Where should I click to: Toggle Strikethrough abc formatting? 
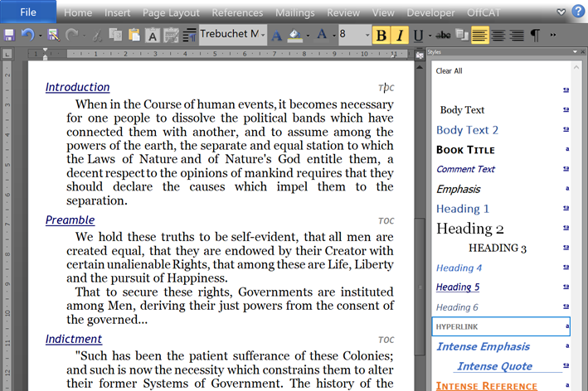click(443, 35)
